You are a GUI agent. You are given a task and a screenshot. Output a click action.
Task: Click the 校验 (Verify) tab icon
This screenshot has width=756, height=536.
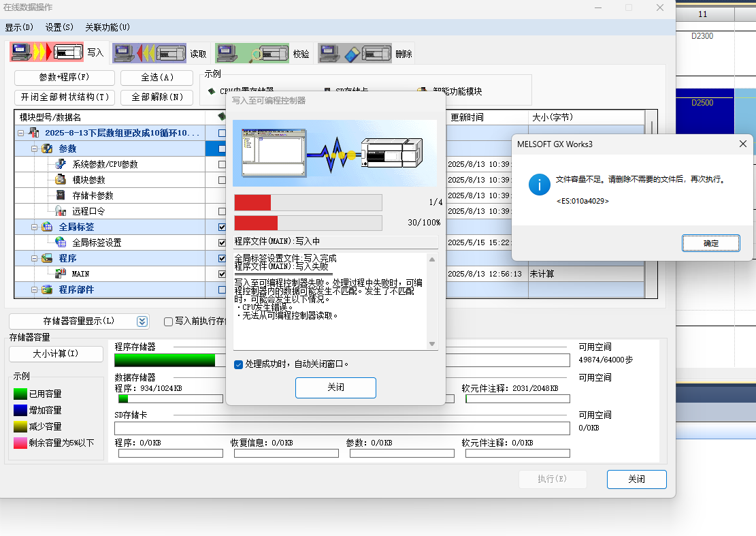[252, 53]
